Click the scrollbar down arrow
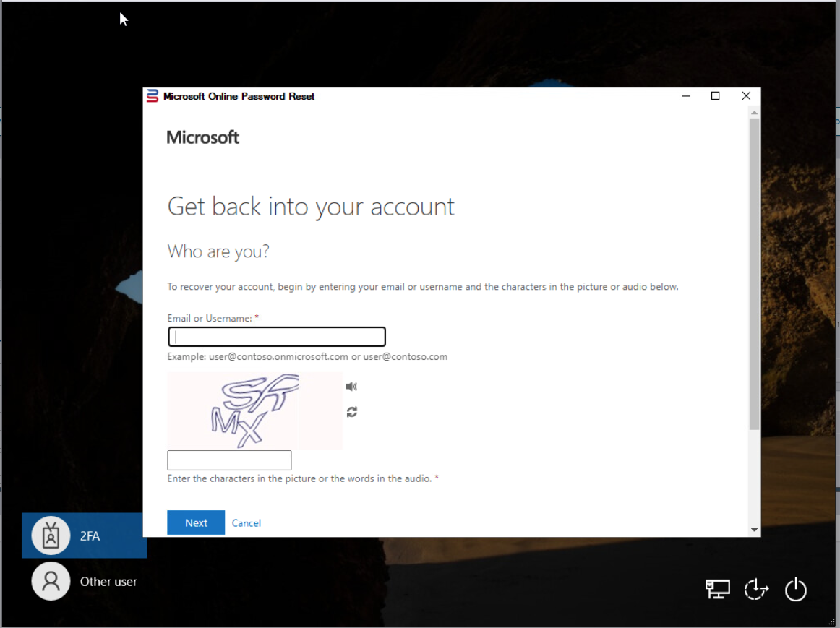840x628 pixels. [755, 530]
